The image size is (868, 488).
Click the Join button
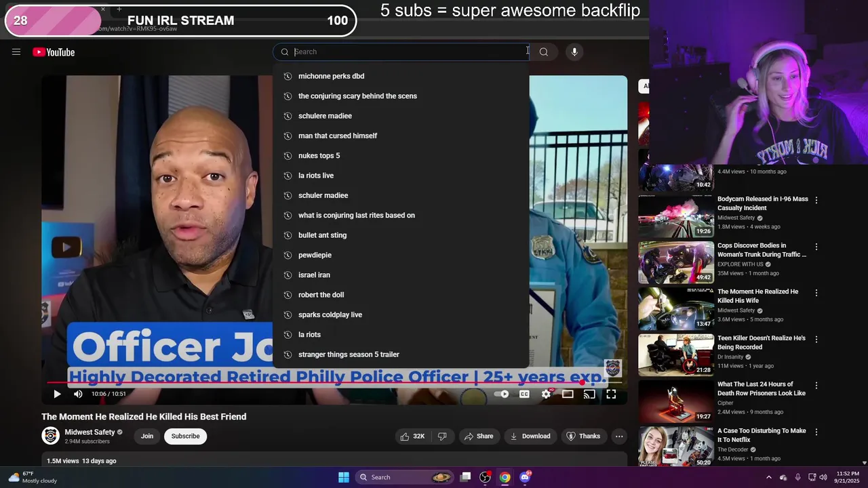pyautogui.click(x=147, y=436)
